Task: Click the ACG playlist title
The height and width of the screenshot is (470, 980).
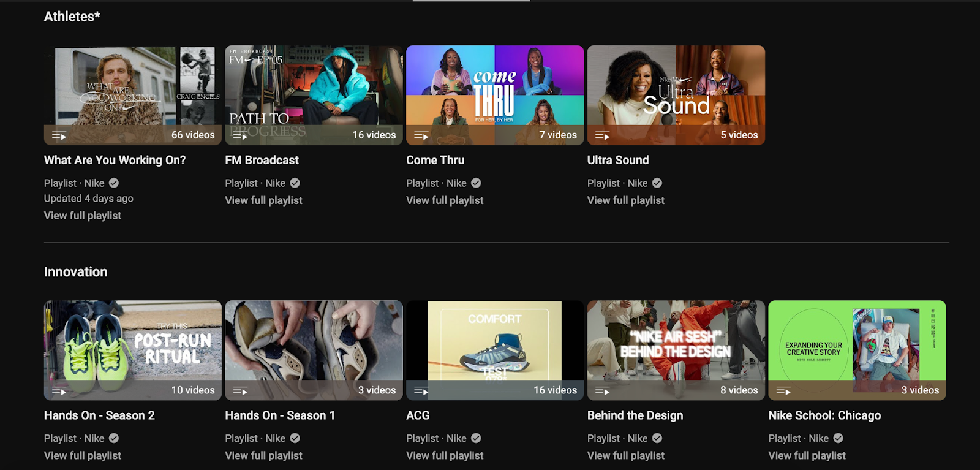Action: [418, 415]
